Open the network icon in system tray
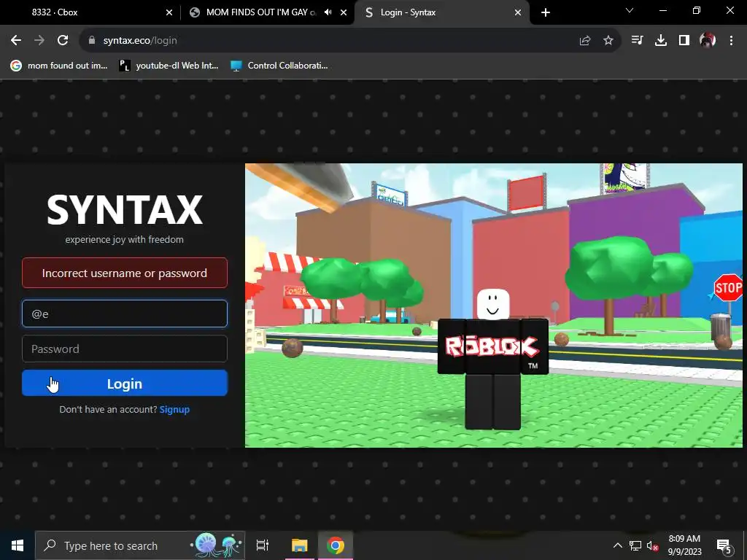 pyautogui.click(x=635, y=545)
